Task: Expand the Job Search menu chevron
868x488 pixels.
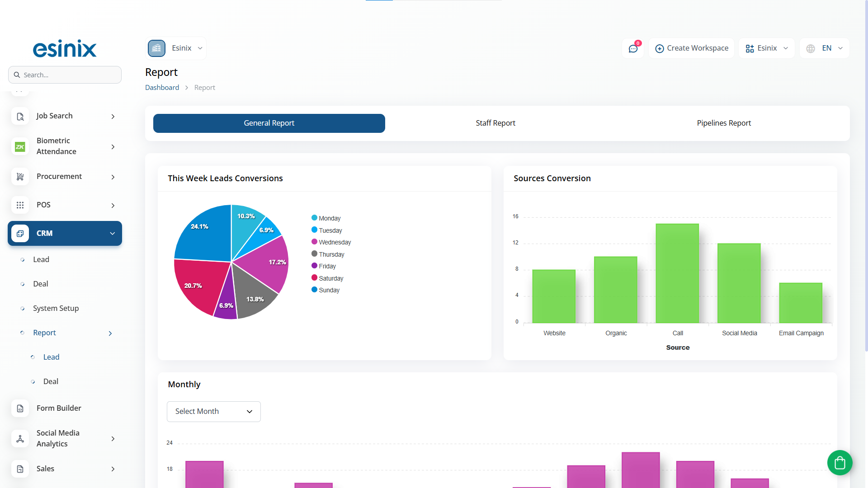Action: coord(113,117)
